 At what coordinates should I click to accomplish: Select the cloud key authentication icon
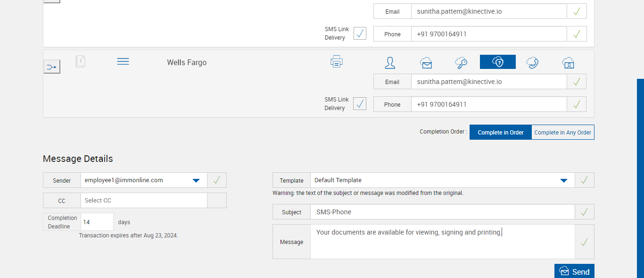(461, 62)
